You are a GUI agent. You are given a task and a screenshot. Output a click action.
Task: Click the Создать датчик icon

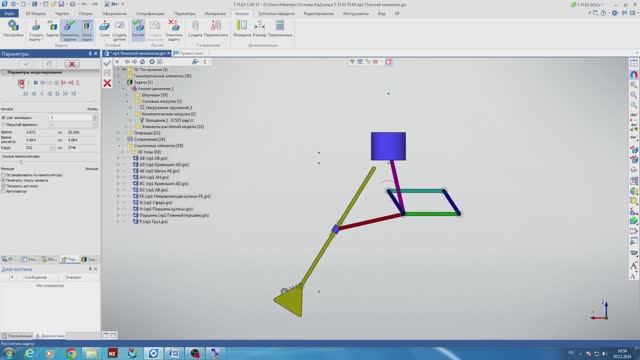point(119,30)
